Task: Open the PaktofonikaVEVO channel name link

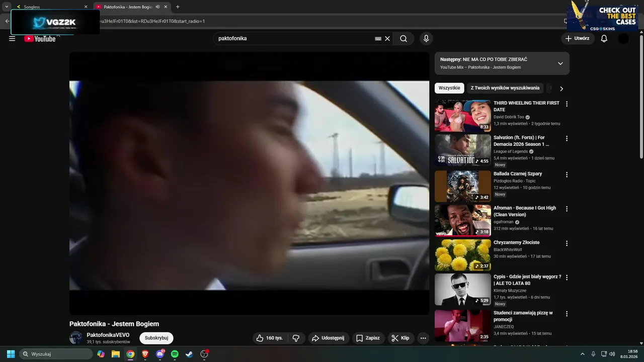Action: 108,335
